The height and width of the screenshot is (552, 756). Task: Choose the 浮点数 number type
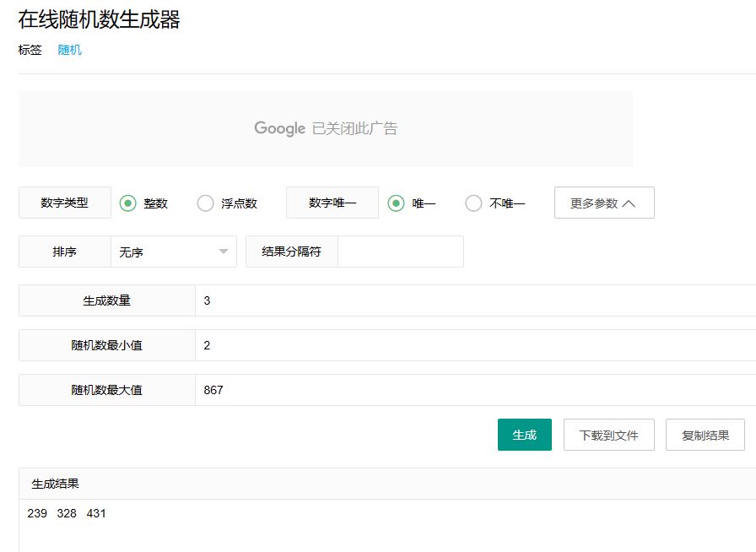click(x=205, y=203)
